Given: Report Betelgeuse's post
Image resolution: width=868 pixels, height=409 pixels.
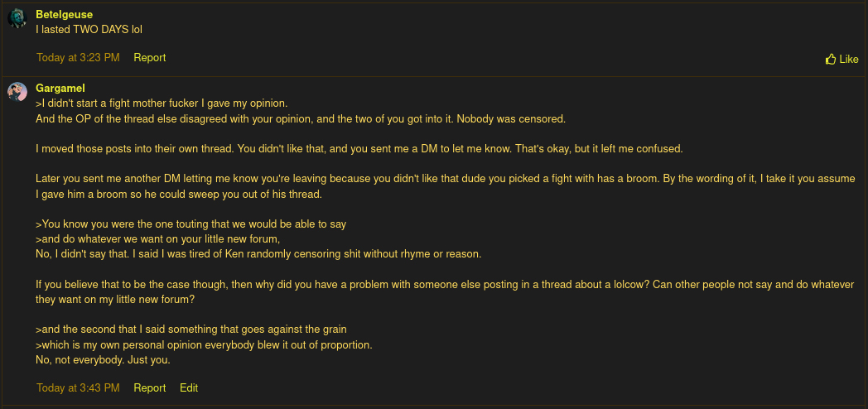Looking at the screenshot, I should tap(150, 58).
